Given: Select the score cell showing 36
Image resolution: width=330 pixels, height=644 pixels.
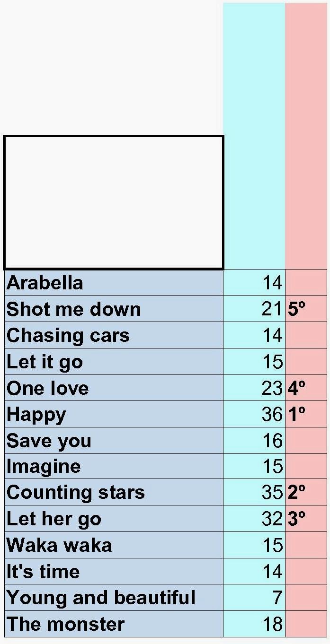Looking at the screenshot, I should pyautogui.click(x=254, y=414).
